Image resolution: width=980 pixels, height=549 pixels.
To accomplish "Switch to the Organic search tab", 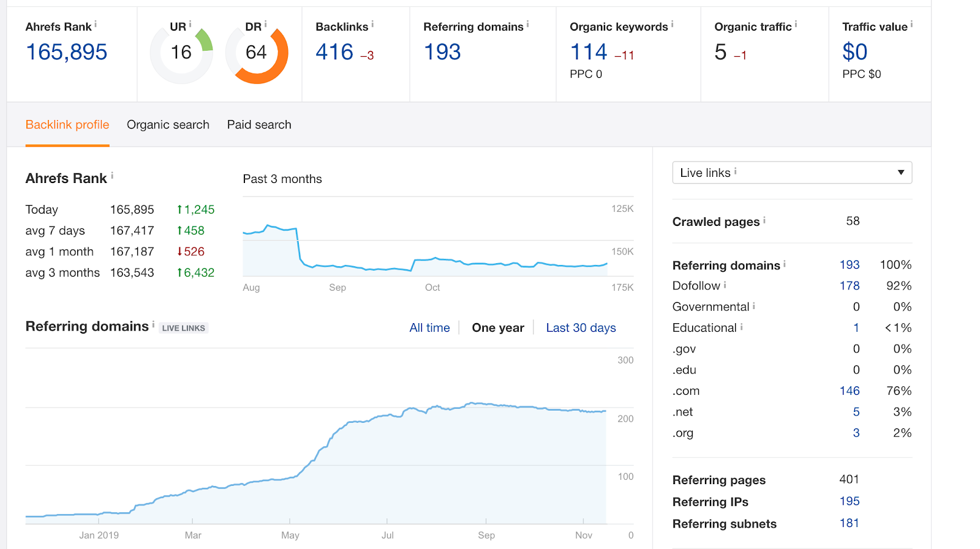I will pyautogui.click(x=168, y=125).
